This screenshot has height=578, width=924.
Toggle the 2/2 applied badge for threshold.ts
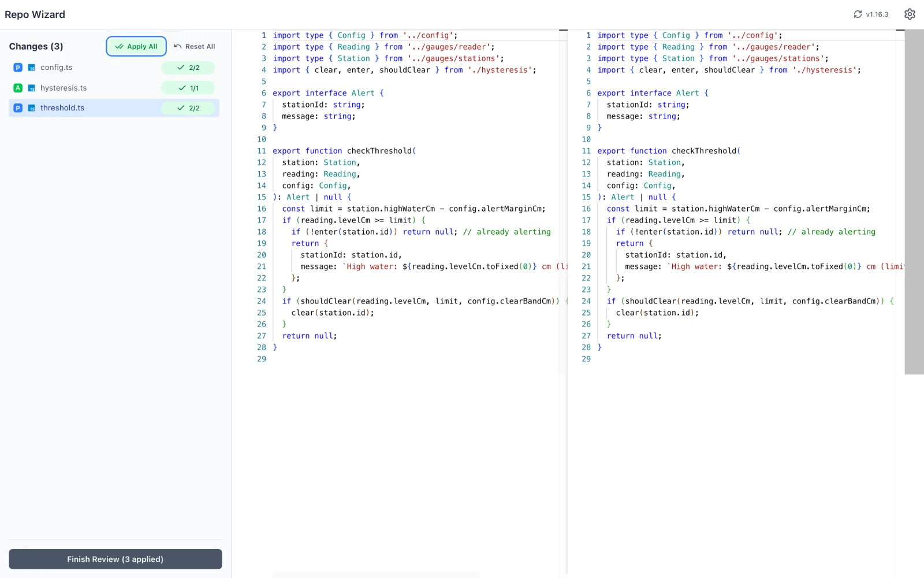(188, 108)
